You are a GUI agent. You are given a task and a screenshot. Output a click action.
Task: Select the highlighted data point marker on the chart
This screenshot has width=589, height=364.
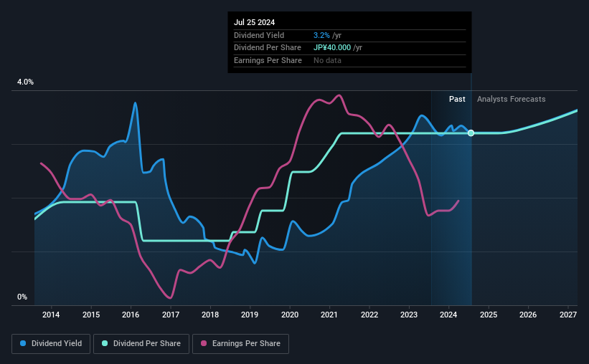point(471,133)
